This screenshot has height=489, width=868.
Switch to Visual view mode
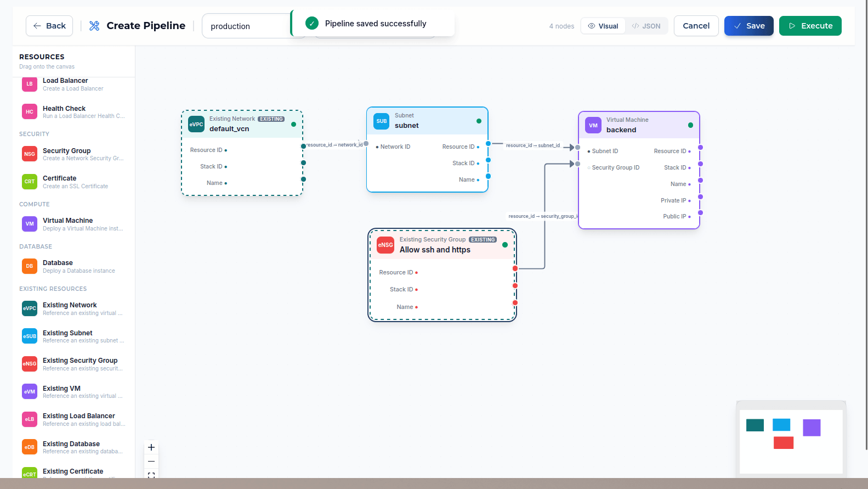tap(603, 26)
